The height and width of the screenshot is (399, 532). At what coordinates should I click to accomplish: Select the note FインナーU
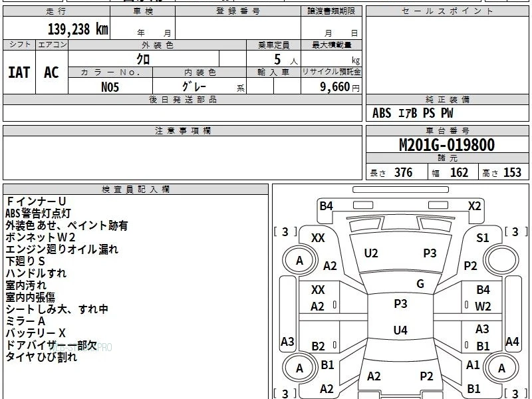[x=36, y=201]
